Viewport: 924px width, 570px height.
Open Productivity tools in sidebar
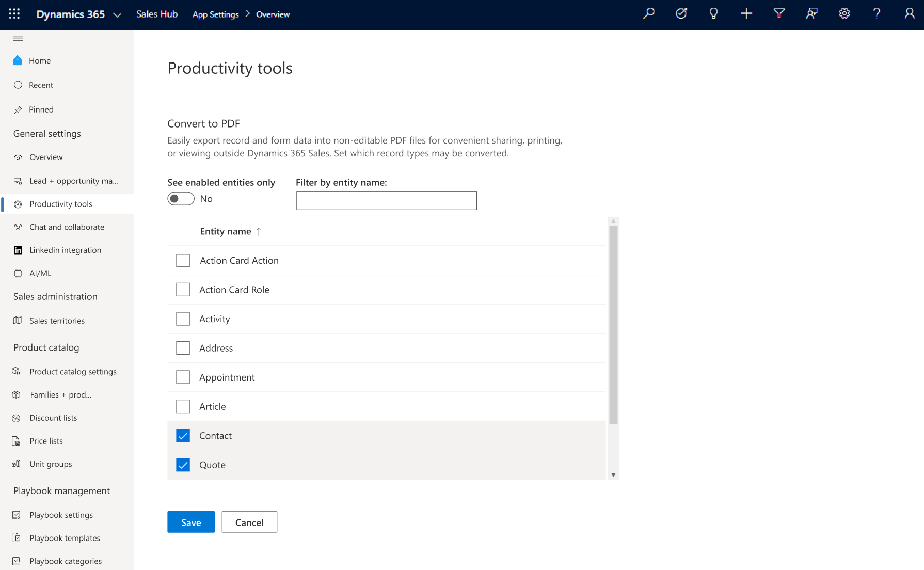[x=67, y=204]
